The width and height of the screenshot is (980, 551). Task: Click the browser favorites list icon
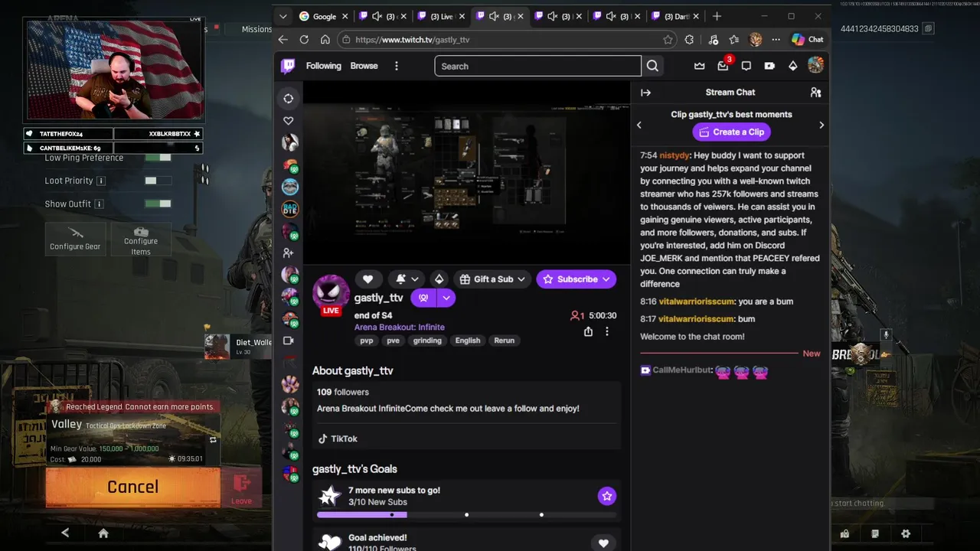[733, 40]
